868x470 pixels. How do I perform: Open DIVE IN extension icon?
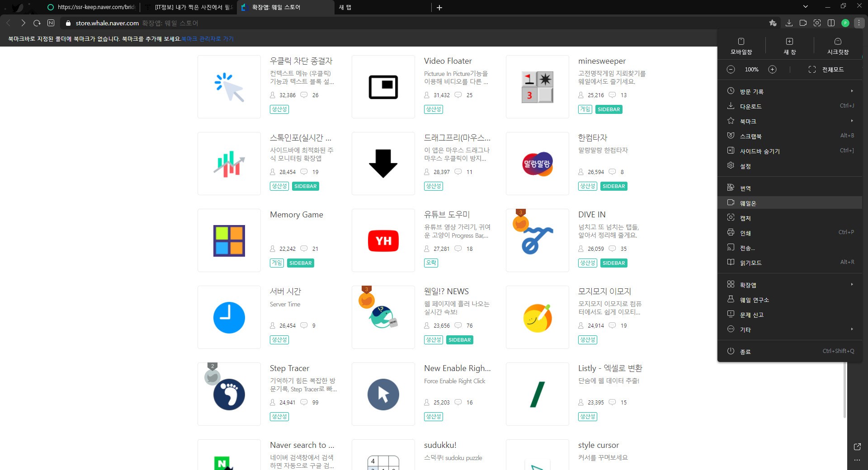[538, 240]
